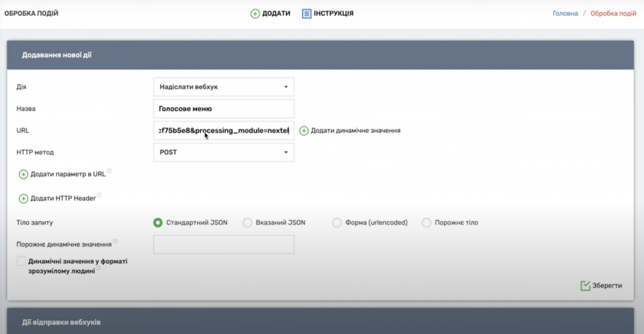Click the ІНСТРУКЦІЯ document icon
Image resolution: width=644 pixels, height=334 pixels.
point(307,13)
